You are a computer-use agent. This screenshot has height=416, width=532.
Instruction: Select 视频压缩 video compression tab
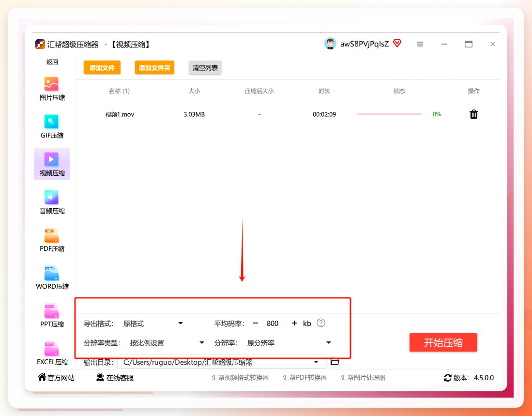coord(52,164)
